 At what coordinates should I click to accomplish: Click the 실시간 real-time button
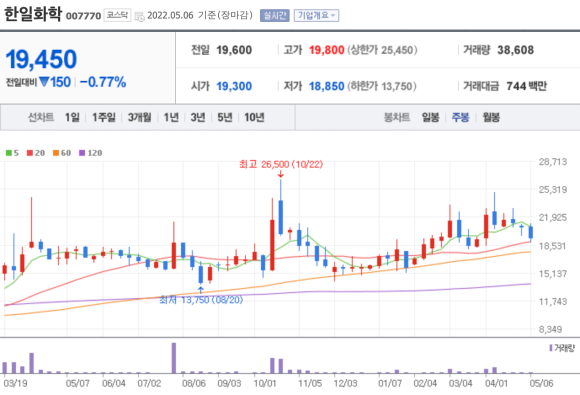point(274,16)
